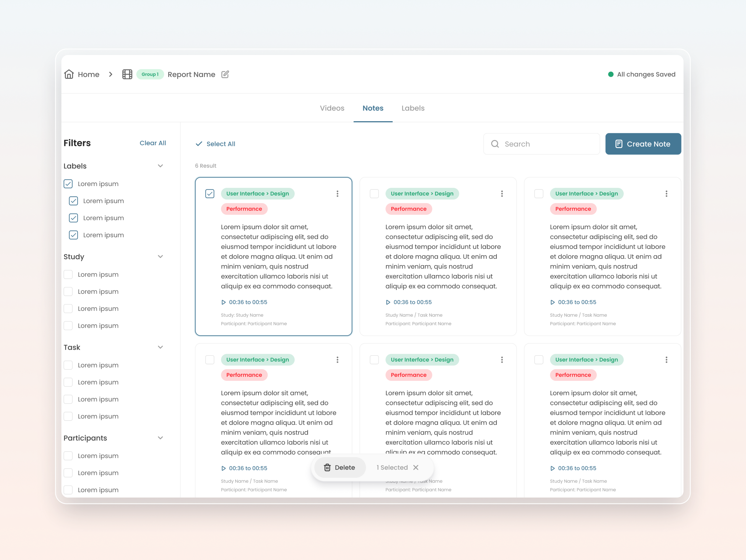This screenshot has width=746, height=560.
Task: Open more options on bottom-left note card
Action: point(337,360)
